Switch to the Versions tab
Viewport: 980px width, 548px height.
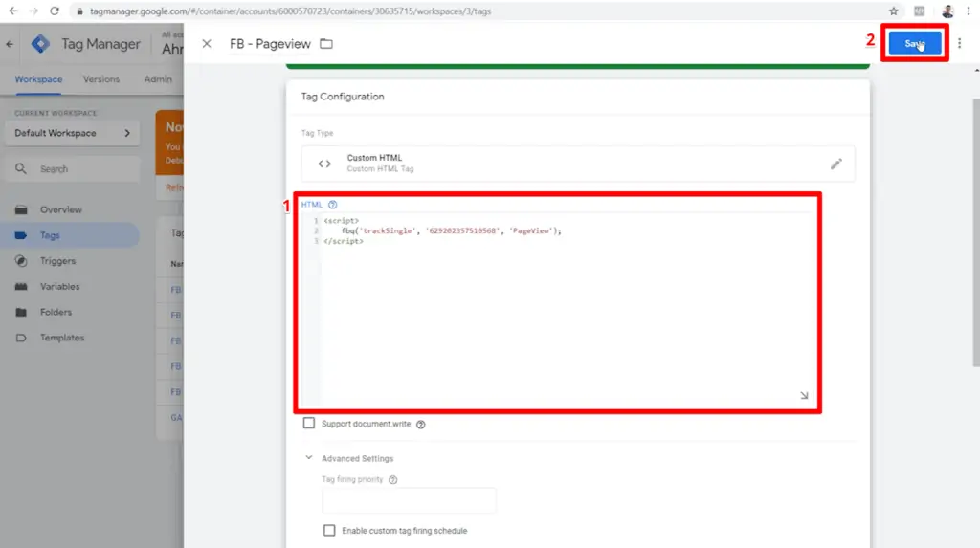click(x=101, y=79)
